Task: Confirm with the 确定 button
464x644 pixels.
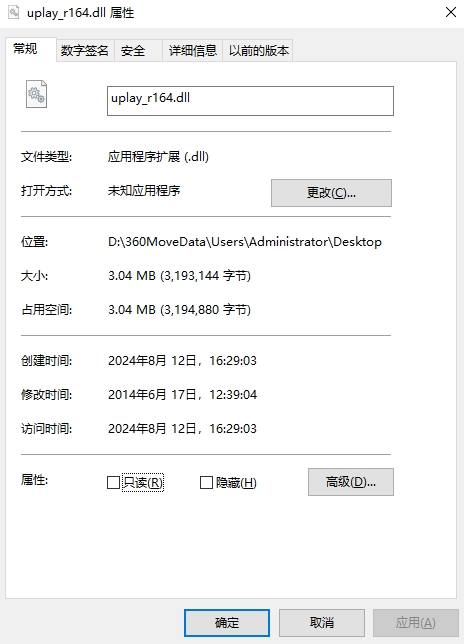Action: (227, 623)
